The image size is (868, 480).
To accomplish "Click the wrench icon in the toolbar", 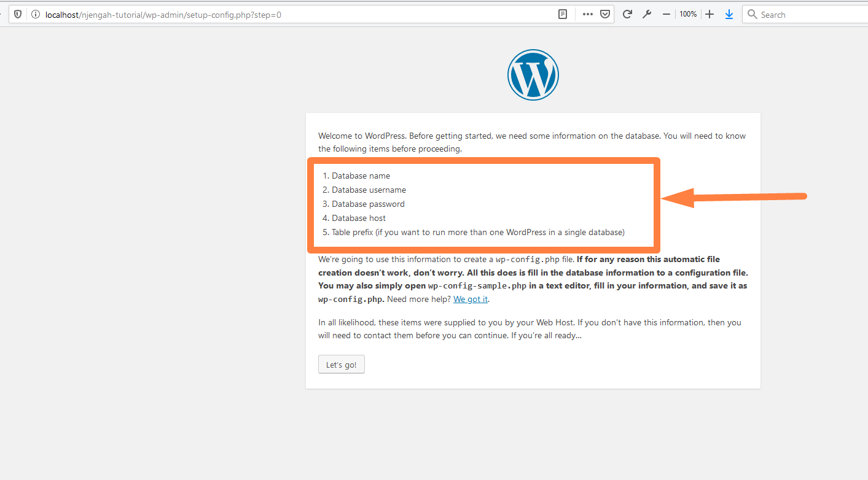I will click(646, 14).
